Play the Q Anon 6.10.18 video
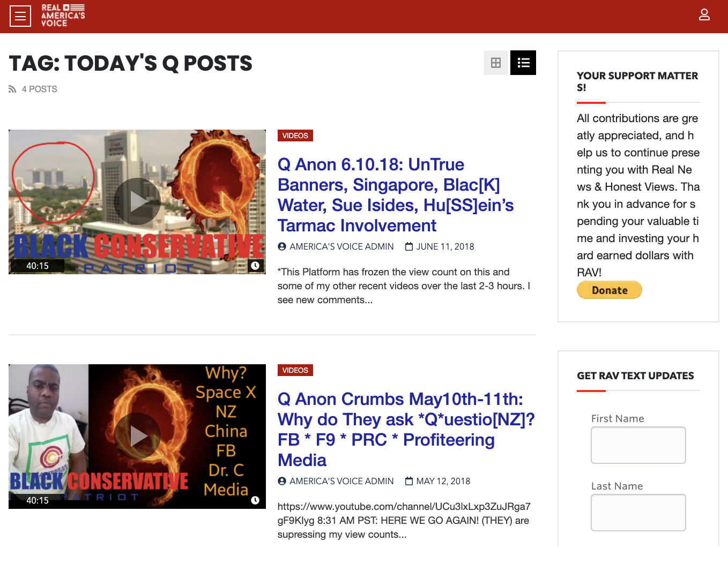728x571 pixels. tap(137, 201)
